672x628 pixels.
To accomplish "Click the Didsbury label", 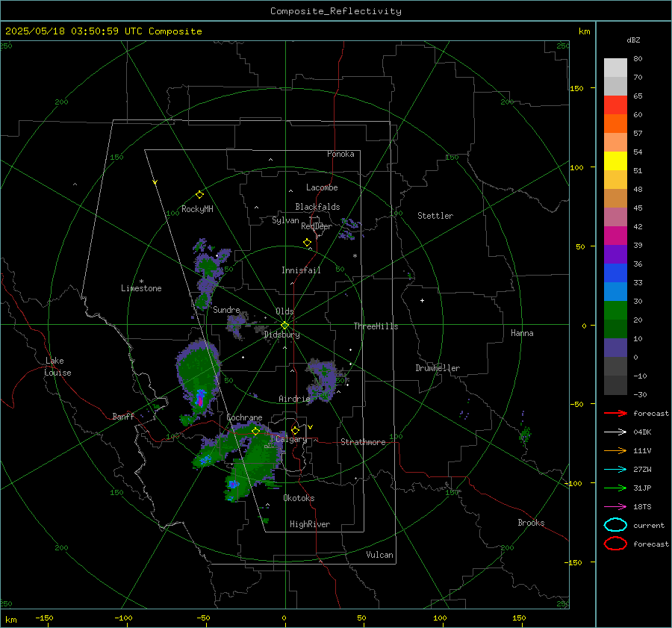I will pyautogui.click(x=282, y=335).
